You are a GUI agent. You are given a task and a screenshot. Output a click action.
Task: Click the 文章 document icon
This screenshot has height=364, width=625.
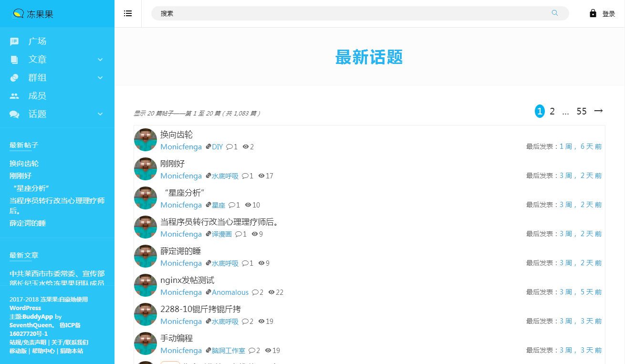[x=14, y=60]
